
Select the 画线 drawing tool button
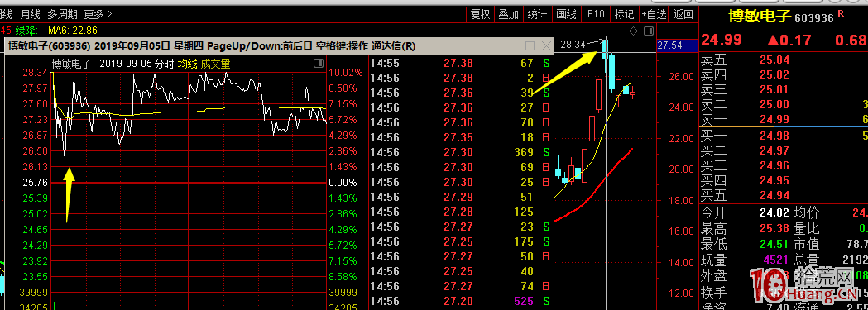566,14
